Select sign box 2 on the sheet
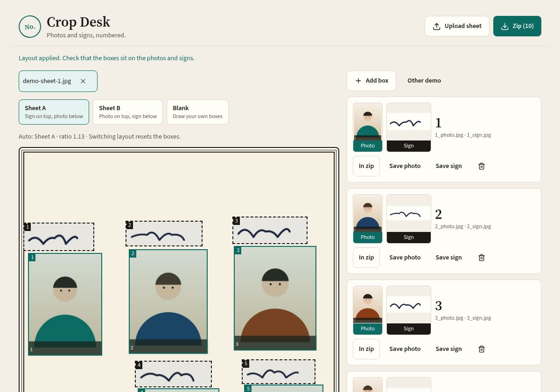Image resolution: width=560 pixels, height=392 pixels. tap(164, 234)
